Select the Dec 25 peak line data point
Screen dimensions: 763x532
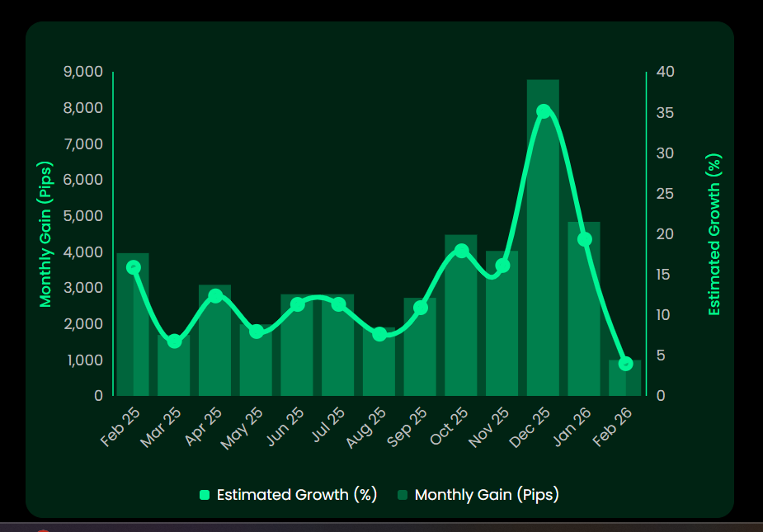544,111
